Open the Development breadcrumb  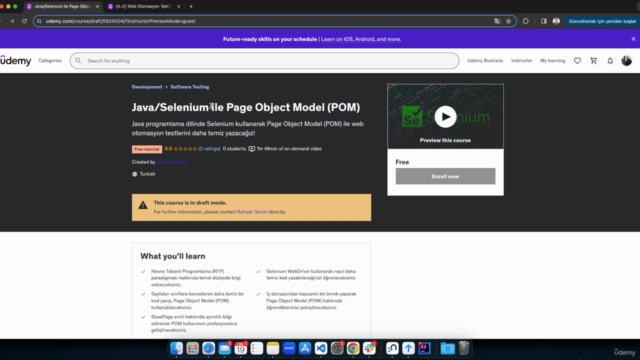(147, 87)
